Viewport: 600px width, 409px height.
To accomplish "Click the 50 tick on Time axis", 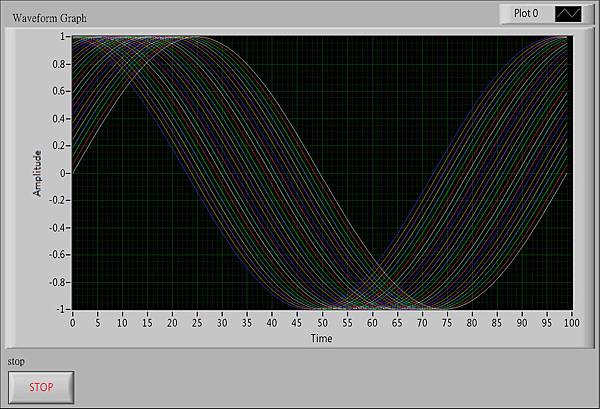I will (x=321, y=323).
